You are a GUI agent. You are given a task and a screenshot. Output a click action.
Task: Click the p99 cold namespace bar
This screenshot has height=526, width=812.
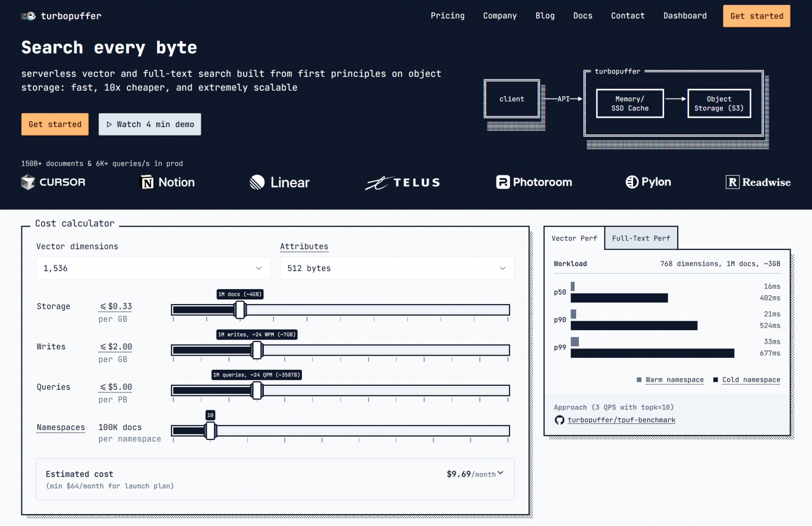(x=653, y=353)
